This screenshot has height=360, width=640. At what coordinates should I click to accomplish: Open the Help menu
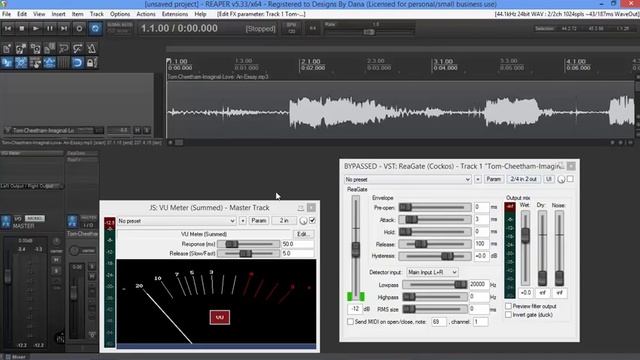[200, 14]
